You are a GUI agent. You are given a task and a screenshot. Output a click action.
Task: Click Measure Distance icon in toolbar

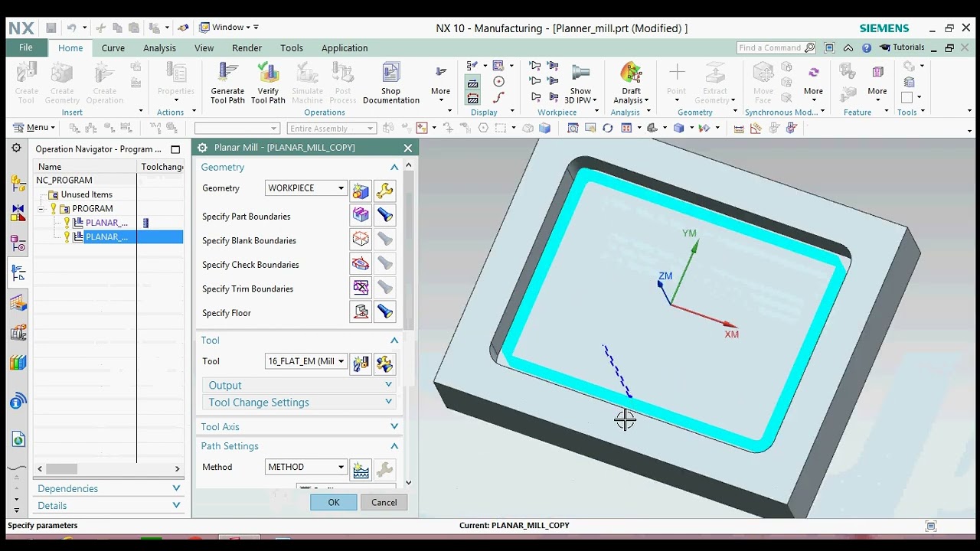tap(739, 129)
